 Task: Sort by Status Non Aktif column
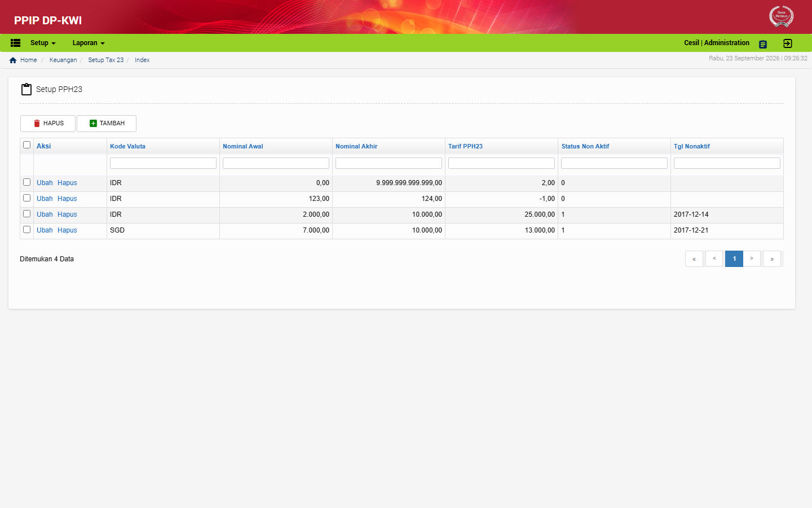click(585, 146)
